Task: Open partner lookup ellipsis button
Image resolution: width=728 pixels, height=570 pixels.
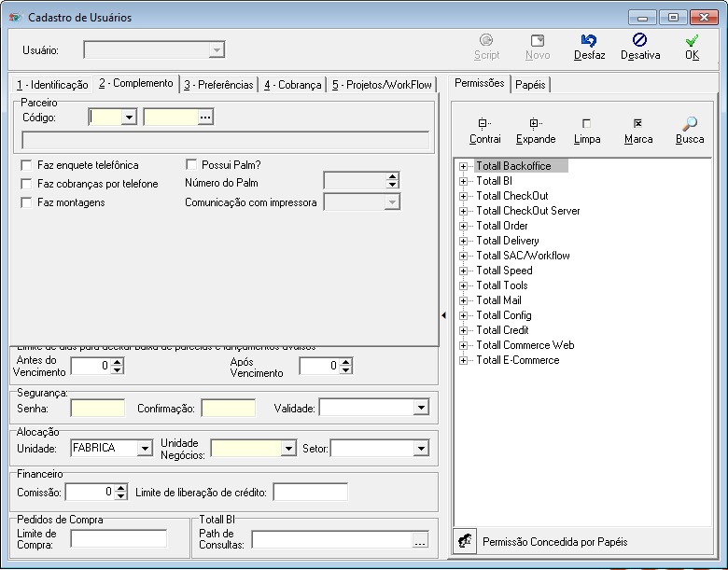Action: point(204,118)
